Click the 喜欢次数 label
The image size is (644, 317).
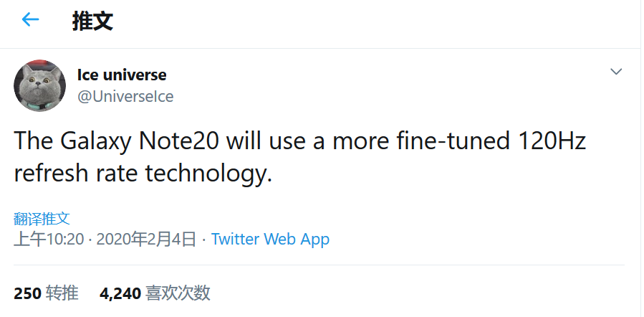coord(178,293)
